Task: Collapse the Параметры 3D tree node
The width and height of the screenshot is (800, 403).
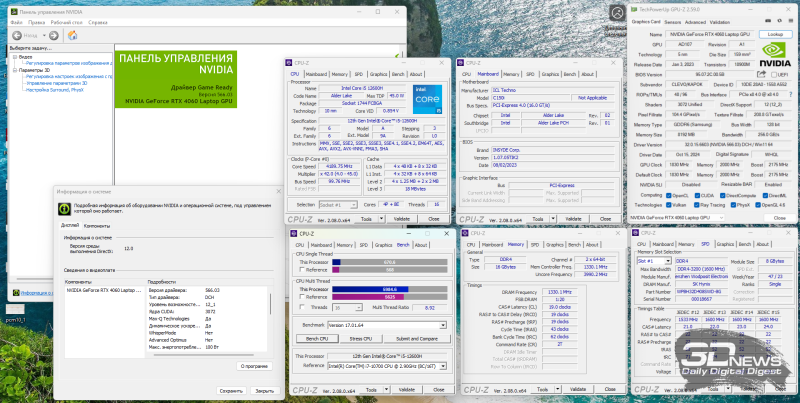Action: [13, 70]
